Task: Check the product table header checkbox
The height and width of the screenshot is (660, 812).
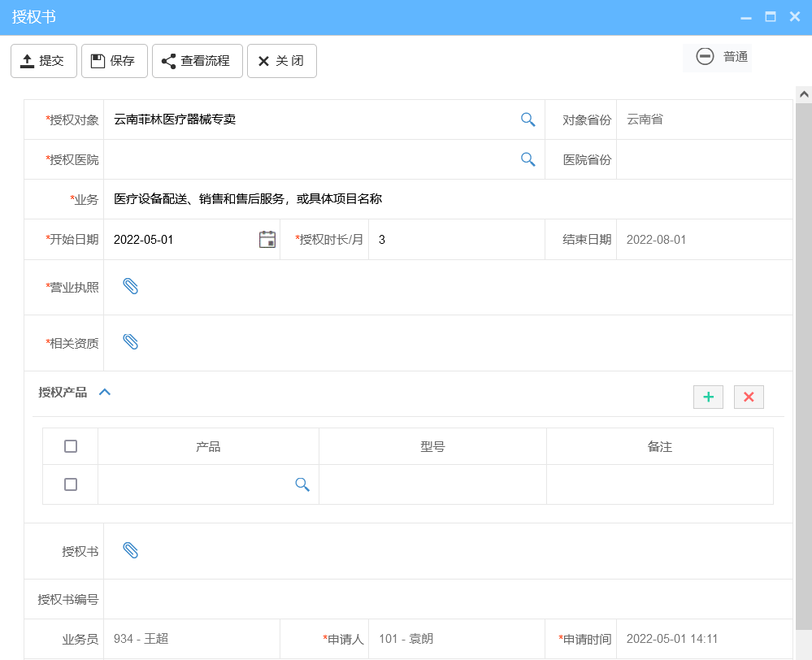Action: pyautogui.click(x=69, y=445)
